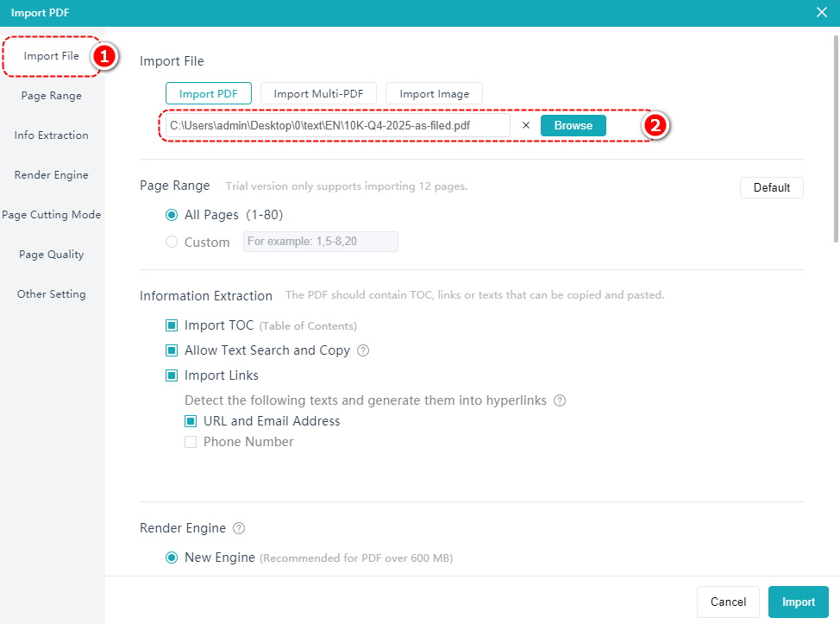Disable the Import Links checkbox

172,375
